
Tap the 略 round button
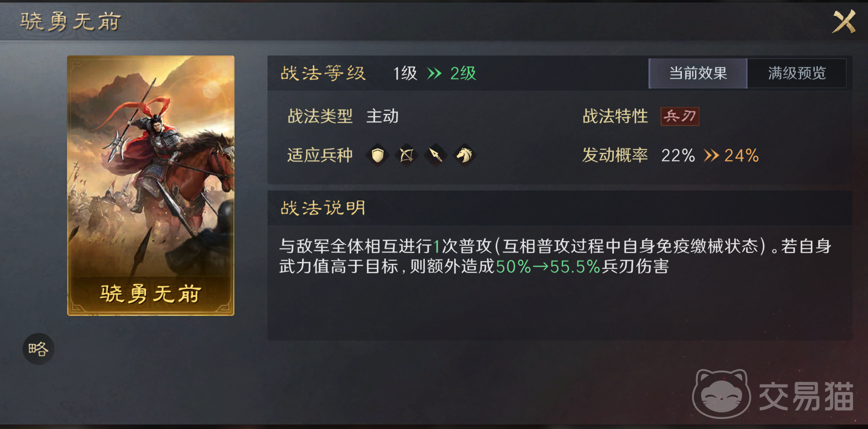pyautogui.click(x=38, y=348)
